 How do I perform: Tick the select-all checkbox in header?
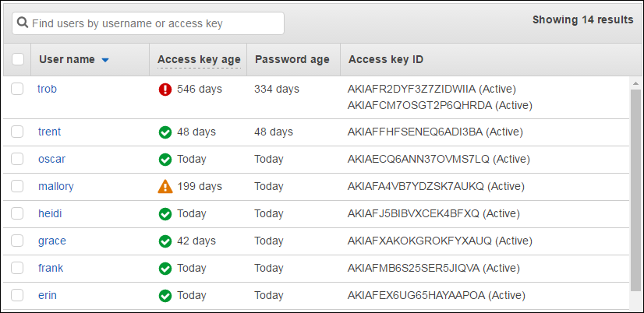(x=18, y=59)
